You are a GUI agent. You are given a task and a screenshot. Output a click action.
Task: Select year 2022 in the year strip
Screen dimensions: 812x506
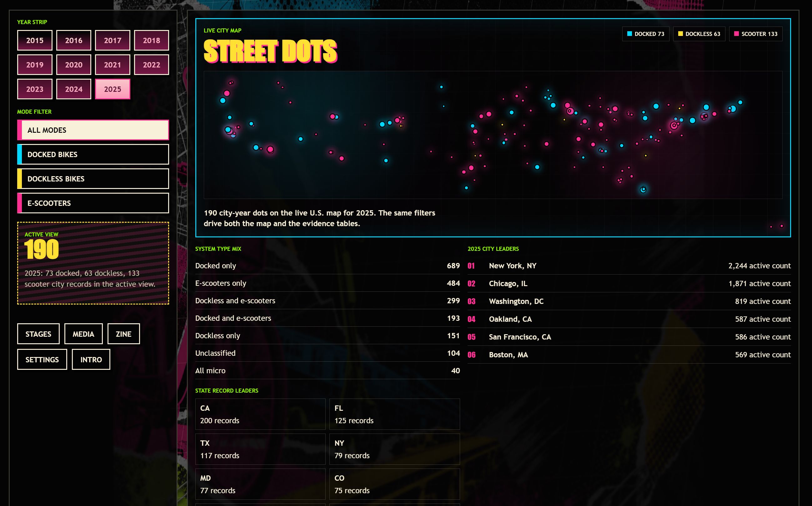click(151, 65)
